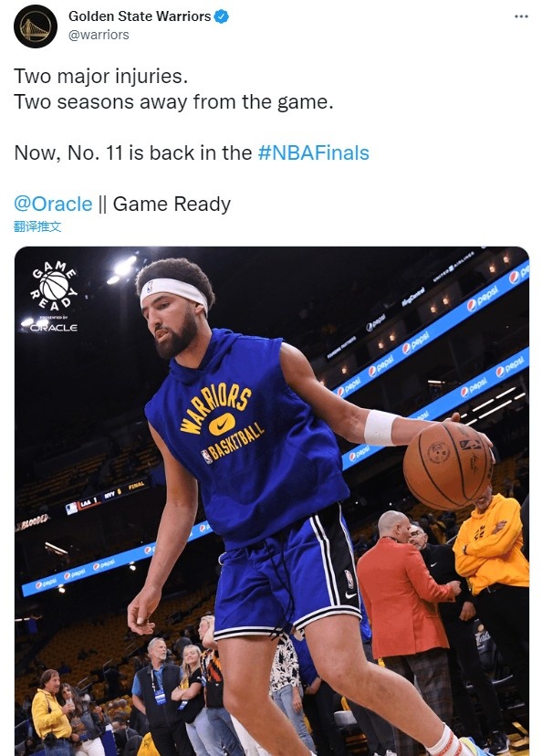Click the blue verified badge
Viewport: 542px width, 756px height.
(221, 16)
